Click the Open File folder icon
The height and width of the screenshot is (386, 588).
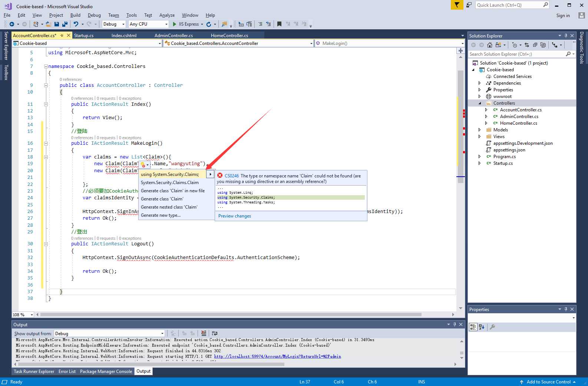pos(49,24)
